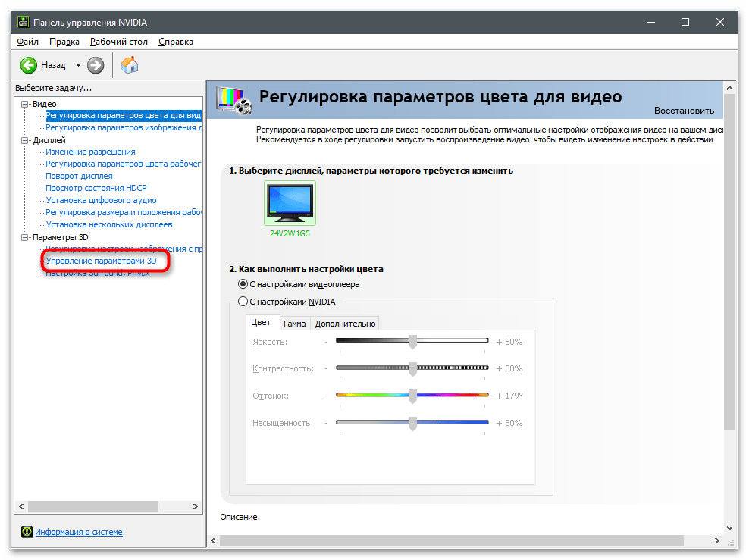749x560 pixels.
Task: Switch to the Гамма tab
Action: pos(294,324)
